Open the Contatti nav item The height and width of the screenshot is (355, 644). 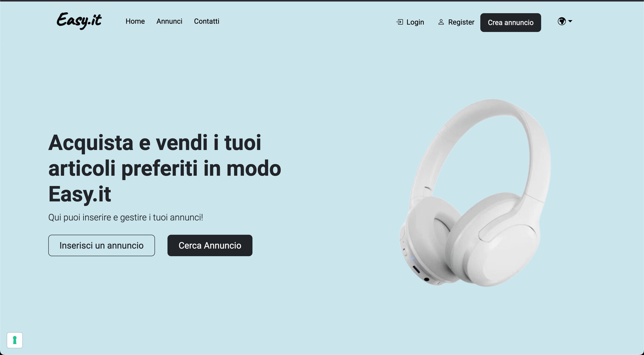(206, 21)
